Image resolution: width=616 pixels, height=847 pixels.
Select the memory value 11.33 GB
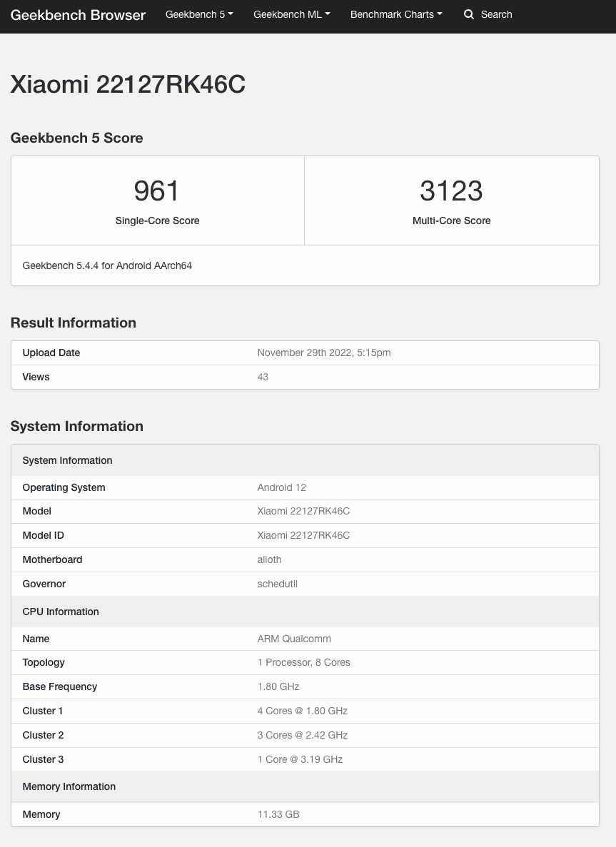tap(278, 814)
